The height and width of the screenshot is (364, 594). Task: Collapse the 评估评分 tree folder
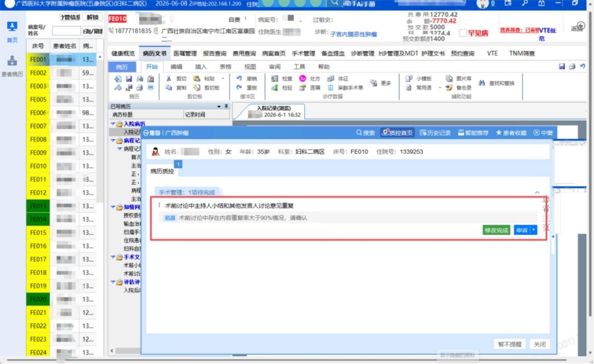click(x=113, y=282)
